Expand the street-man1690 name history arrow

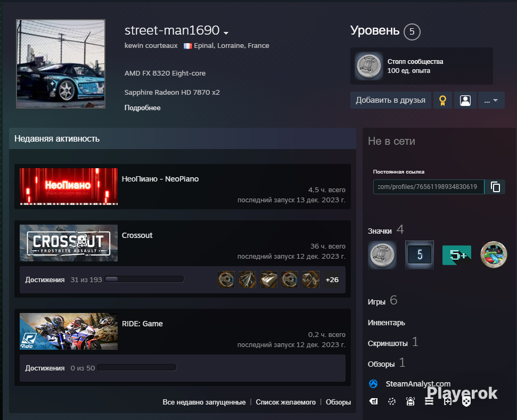[226, 33]
